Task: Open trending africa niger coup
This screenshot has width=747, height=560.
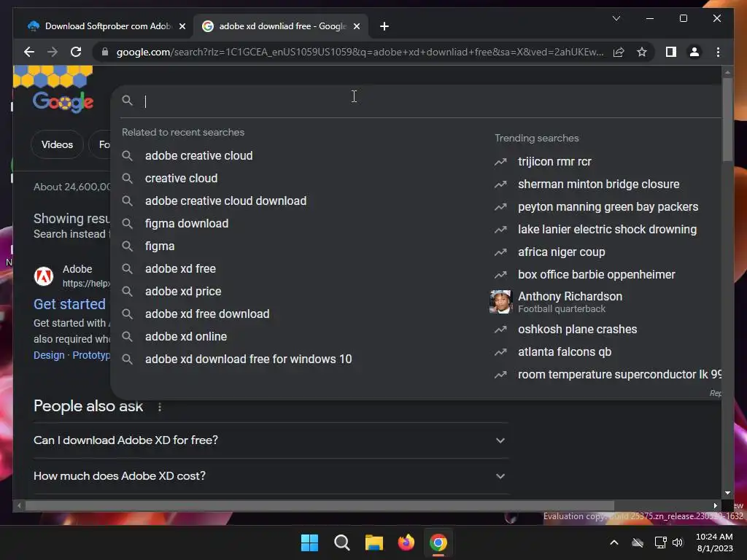Action: point(561,252)
